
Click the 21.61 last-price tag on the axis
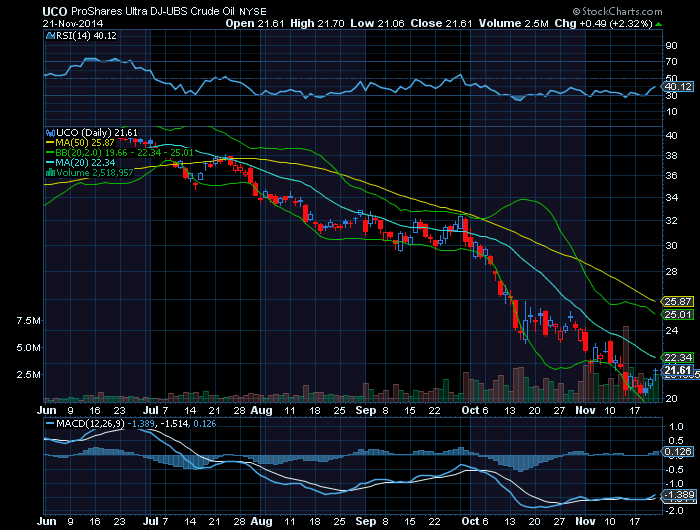coord(678,370)
